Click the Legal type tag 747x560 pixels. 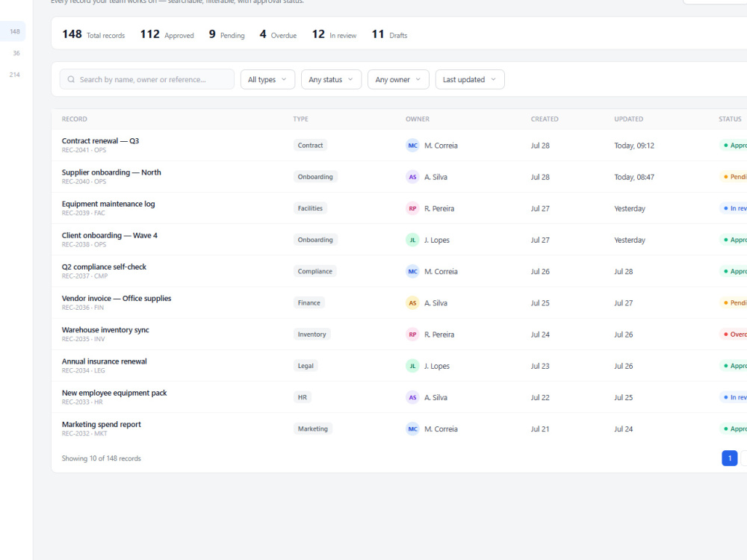click(306, 366)
